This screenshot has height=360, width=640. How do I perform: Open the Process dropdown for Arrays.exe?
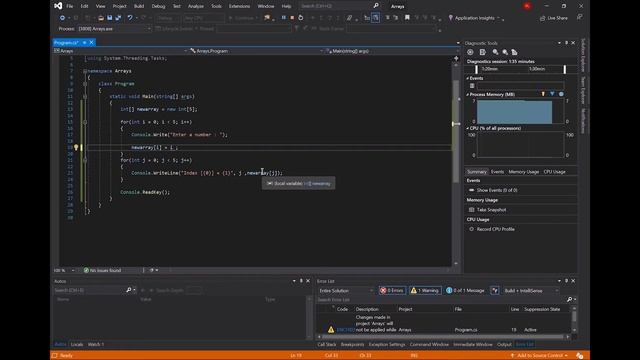[x=149, y=29]
